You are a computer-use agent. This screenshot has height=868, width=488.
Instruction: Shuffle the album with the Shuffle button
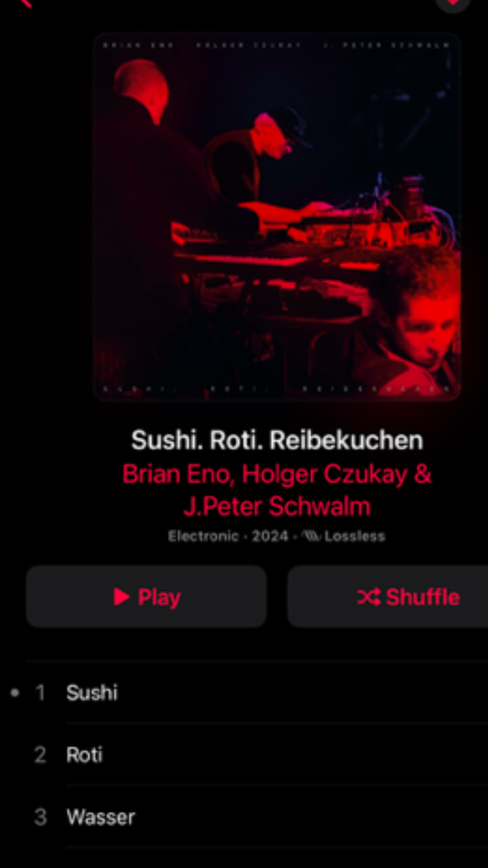(388, 597)
